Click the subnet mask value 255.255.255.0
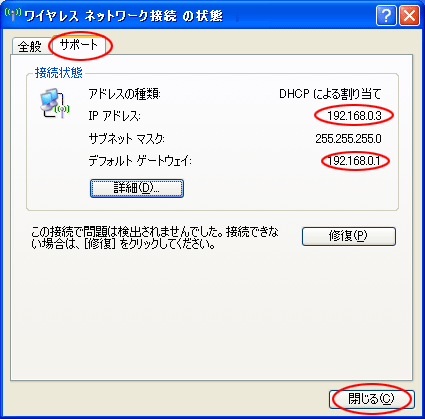The height and width of the screenshot is (419, 425). (348, 138)
